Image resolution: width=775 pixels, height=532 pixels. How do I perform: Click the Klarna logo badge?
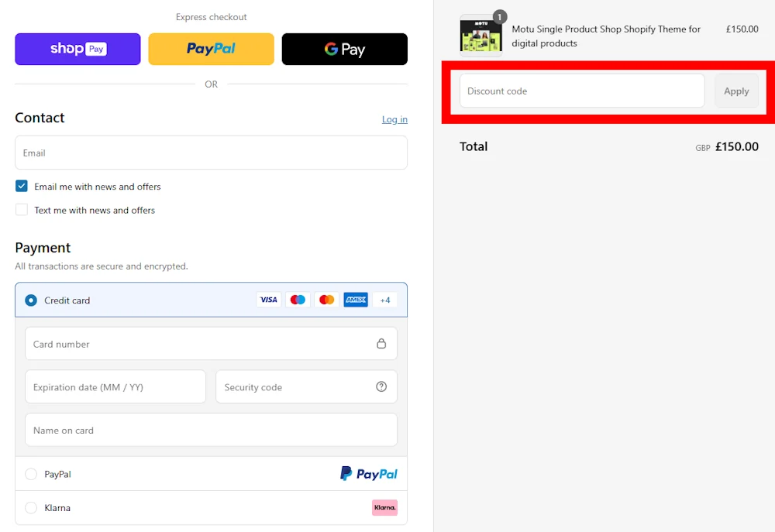pyautogui.click(x=384, y=508)
